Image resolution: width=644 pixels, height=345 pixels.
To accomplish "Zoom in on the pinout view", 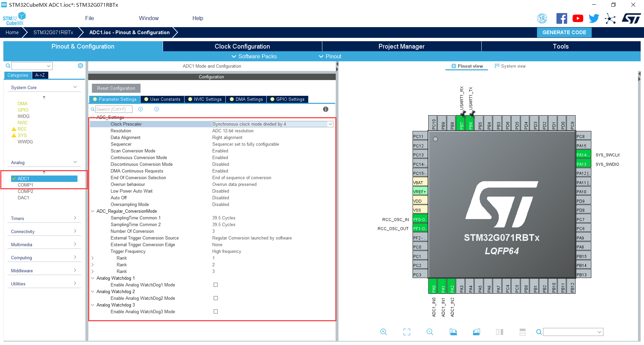I will coord(383,332).
